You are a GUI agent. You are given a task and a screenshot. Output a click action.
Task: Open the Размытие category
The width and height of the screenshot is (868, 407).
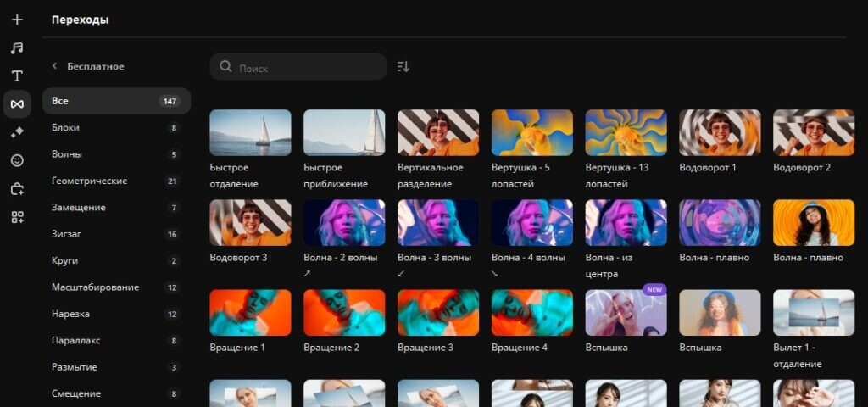116,366
